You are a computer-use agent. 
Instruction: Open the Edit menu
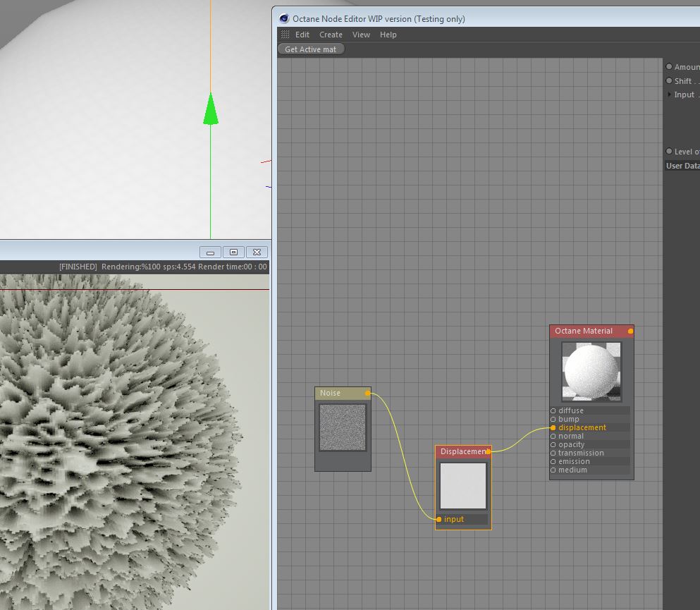pyautogui.click(x=302, y=35)
